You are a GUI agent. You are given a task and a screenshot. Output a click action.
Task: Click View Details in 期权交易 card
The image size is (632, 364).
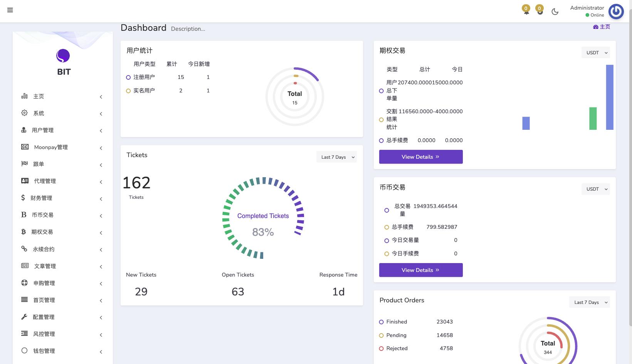pyautogui.click(x=420, y=157)
